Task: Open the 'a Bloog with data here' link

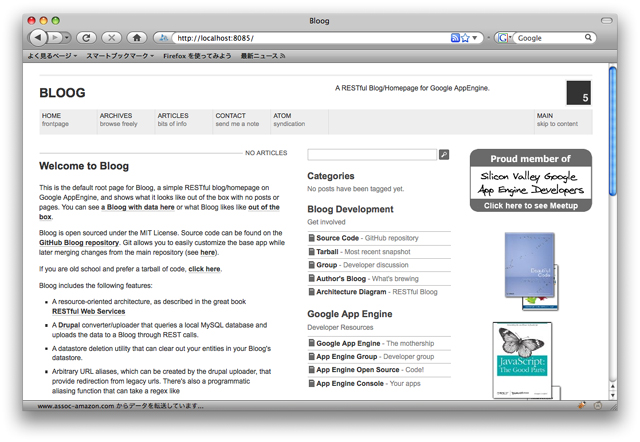Action: coord(138,207)
